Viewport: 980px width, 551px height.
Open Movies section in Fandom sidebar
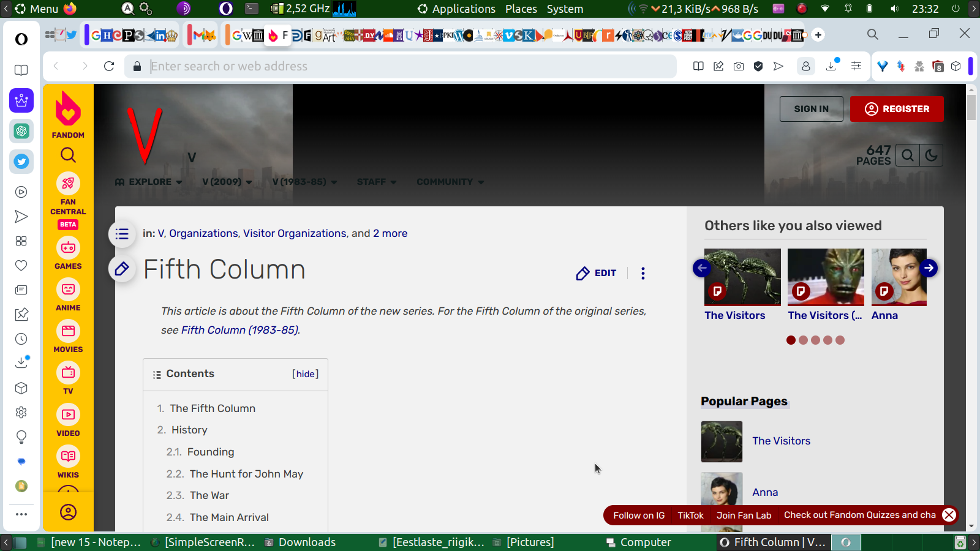(x=68, y=331)
